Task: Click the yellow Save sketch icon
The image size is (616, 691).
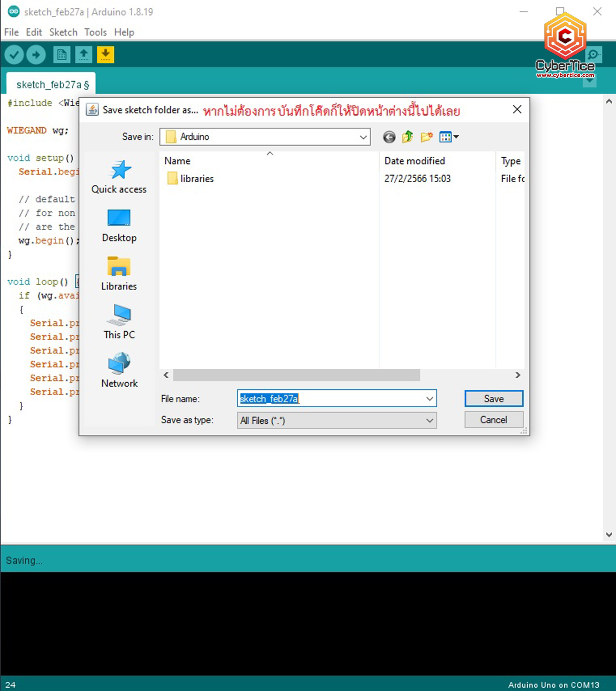Action: tap(106, 55)
